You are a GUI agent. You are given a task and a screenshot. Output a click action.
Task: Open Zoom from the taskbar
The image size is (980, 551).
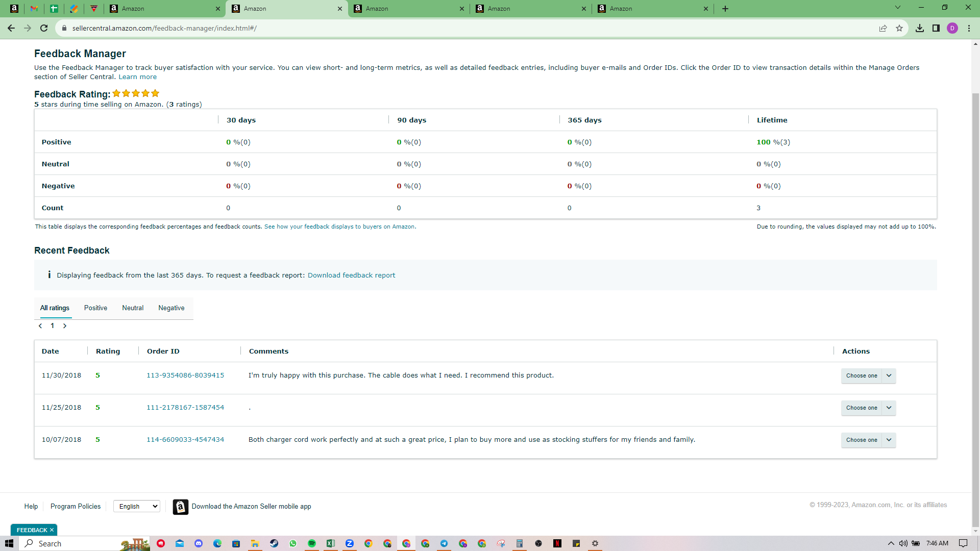350,543
